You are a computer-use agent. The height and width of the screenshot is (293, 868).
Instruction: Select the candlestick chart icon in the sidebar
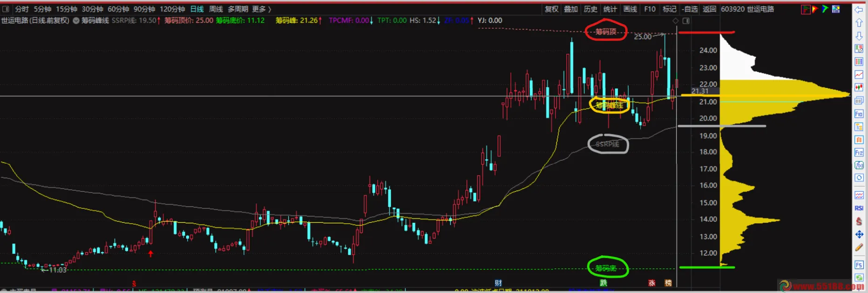tap(859, 87)
